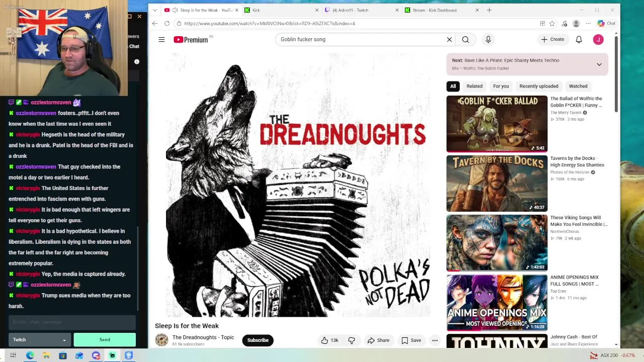Open Task View on the taskbar

point(13,355)
